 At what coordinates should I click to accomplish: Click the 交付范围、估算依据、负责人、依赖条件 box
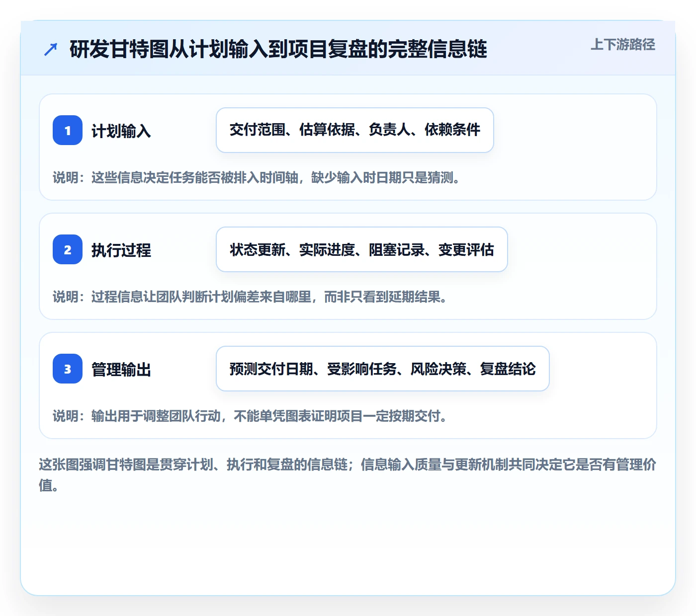(x=355, y=130)
